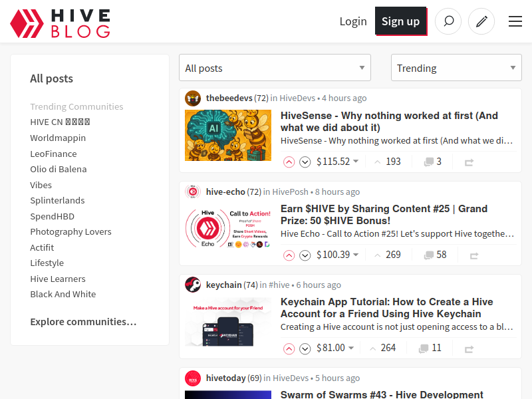
Task: Click '4 hours ago' timestamp
Action: 344,98
